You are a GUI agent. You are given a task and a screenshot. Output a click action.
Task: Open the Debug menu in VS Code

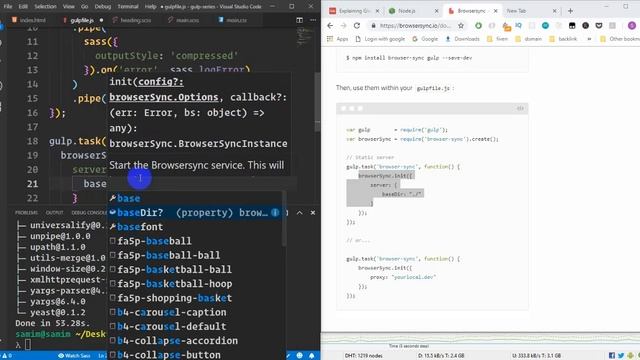point(102,7)
